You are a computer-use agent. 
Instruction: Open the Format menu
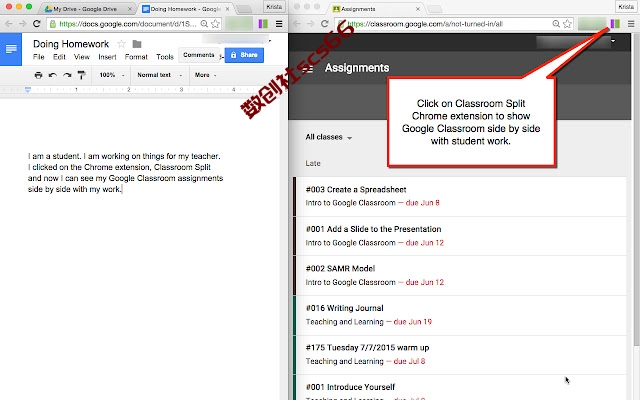pyautogui.click(x=136, y=57)
